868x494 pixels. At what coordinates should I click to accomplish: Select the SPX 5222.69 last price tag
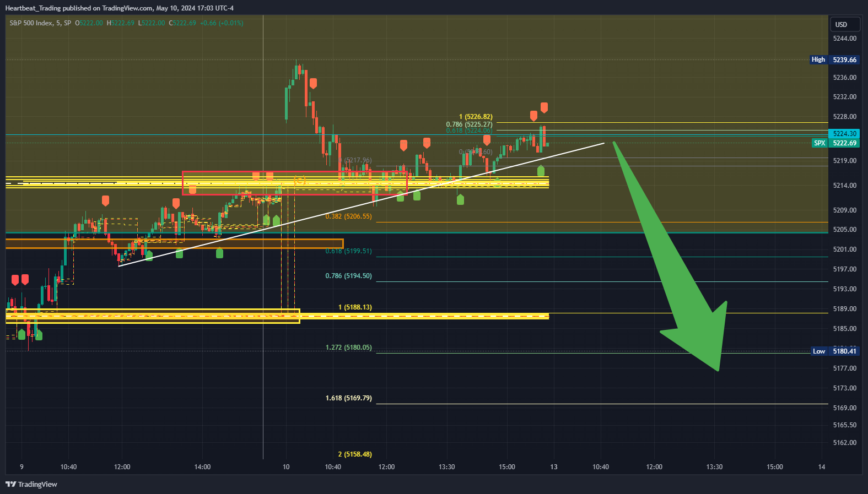click(x=835, y=143)
